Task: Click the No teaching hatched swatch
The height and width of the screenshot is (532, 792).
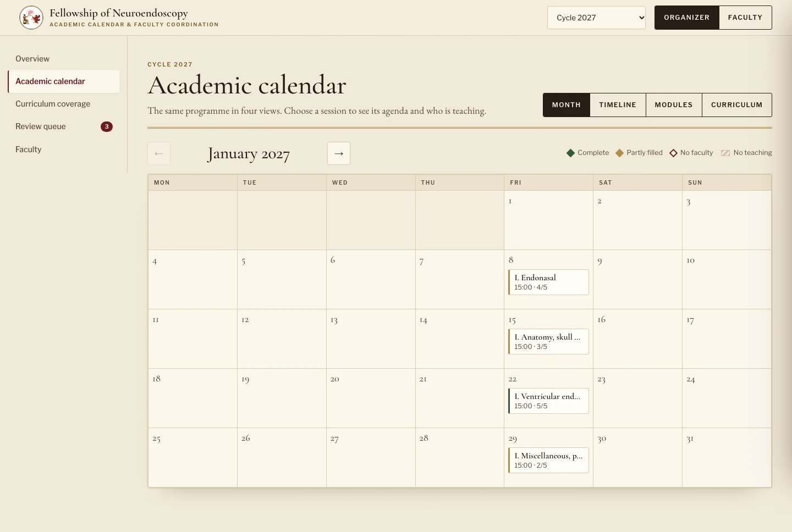Action: pyautogui.click(x=725, y=153)
